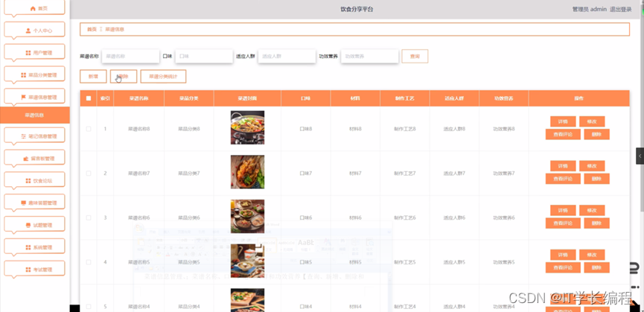Image resolution: width=644 pixels, height=312 pixels.
Task: Click the 新增 add button
Action: click(93, 77)
